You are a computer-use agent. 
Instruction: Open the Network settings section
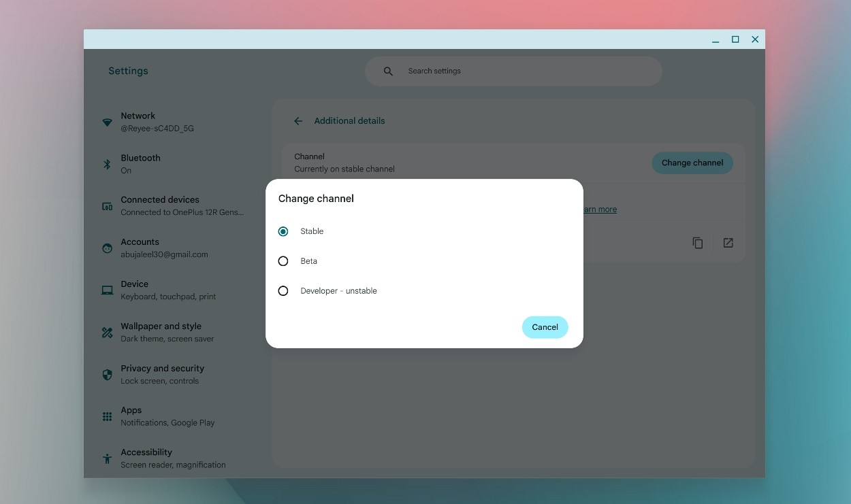(176, 122)
